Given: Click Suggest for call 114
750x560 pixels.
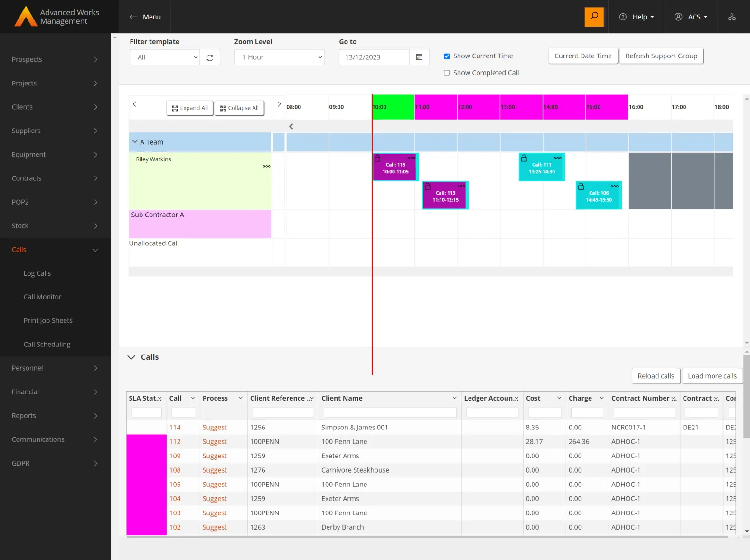Looking at the screenshot, I should coord(215,428).
